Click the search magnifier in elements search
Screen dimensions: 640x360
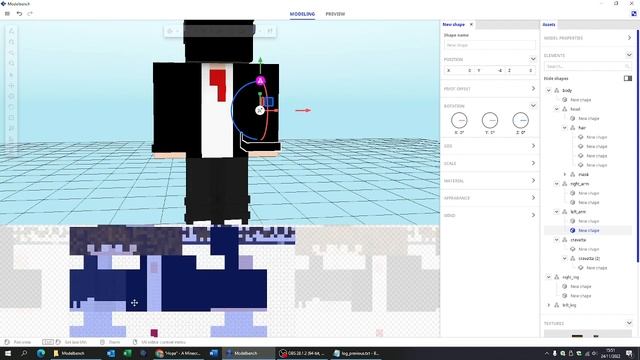tap(627, 66)
